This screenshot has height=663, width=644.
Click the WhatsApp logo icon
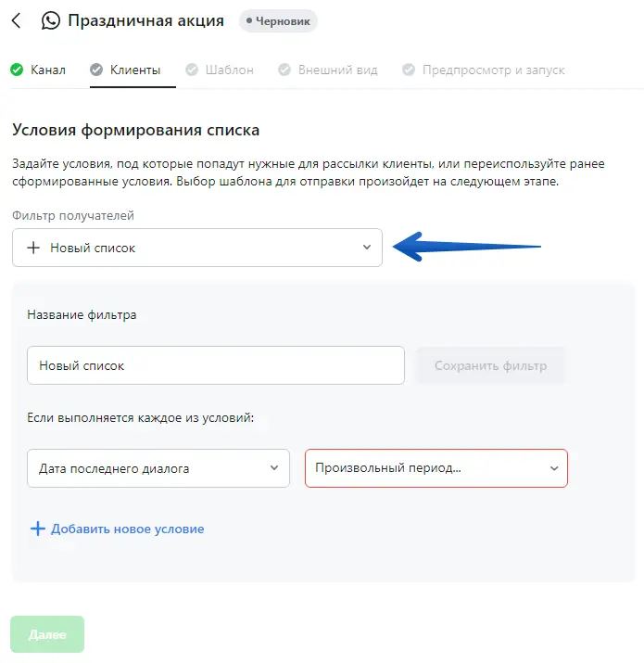[50, 20]
